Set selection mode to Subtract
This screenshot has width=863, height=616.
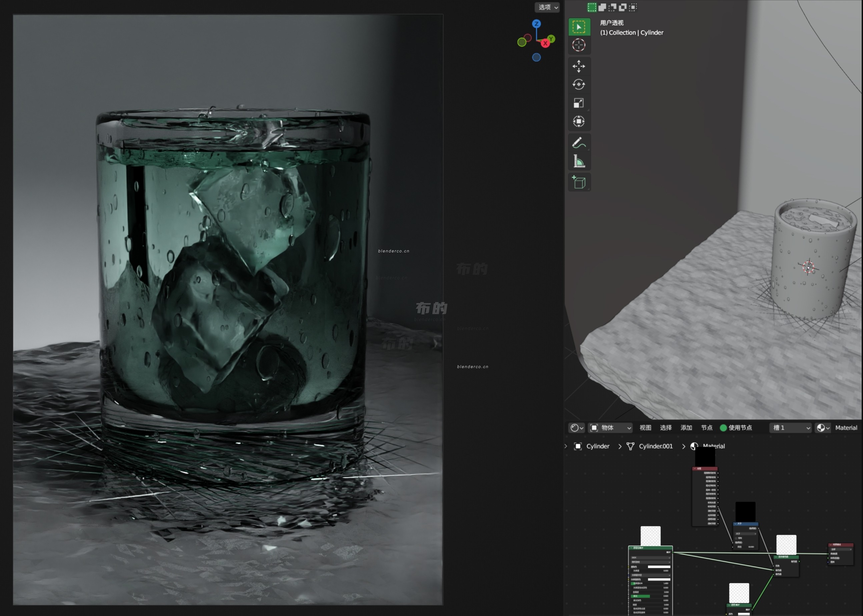612,7
